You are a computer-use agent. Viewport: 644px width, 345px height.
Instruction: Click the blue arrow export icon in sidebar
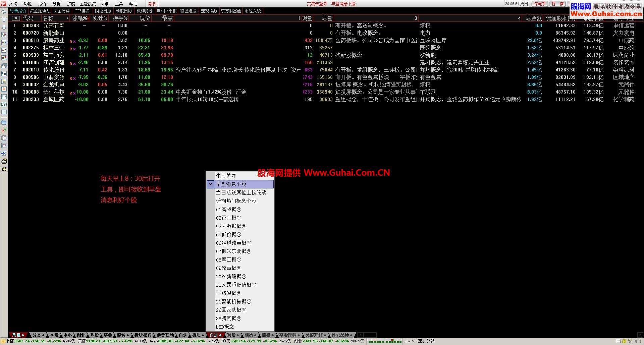4,153
